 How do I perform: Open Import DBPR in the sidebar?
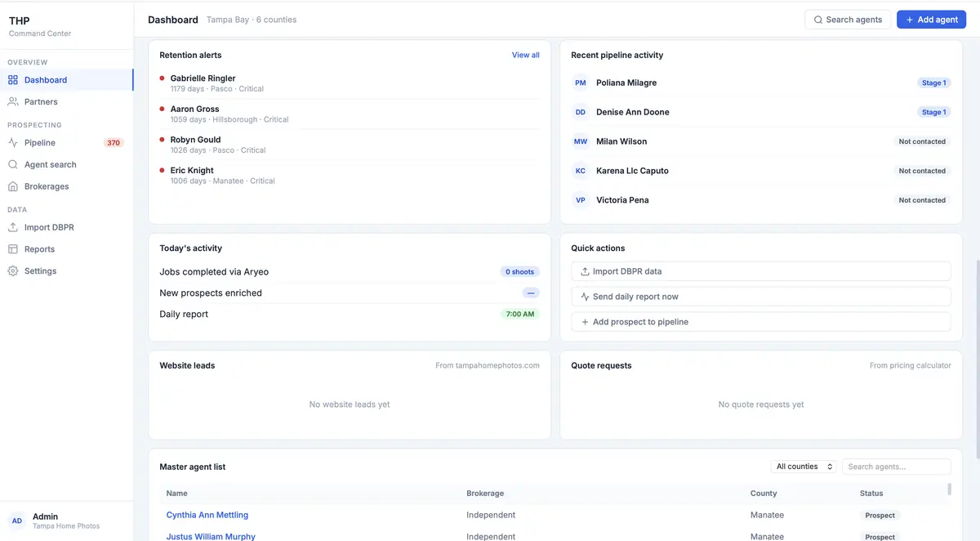(66, 227)
